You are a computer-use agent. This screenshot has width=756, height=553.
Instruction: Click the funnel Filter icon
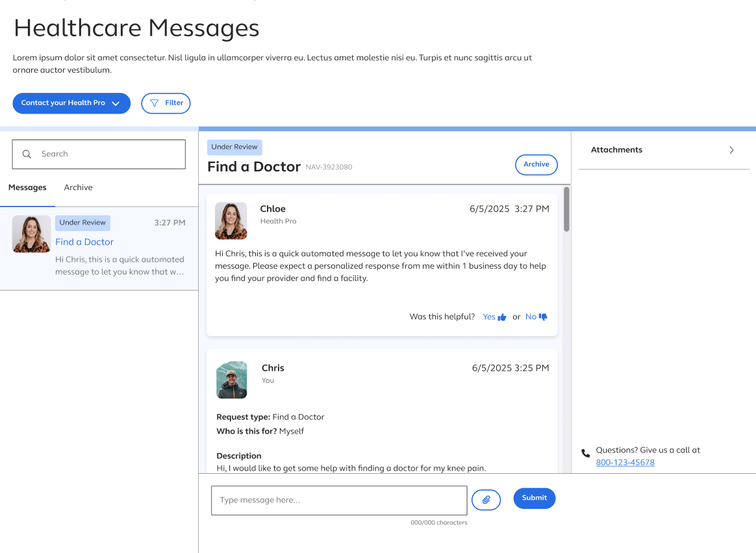[x=155, y=103]
